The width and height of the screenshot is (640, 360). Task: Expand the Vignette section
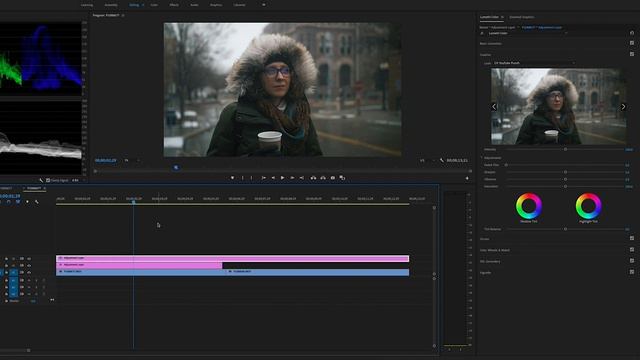pyautogui.click(x=486, y=272)
